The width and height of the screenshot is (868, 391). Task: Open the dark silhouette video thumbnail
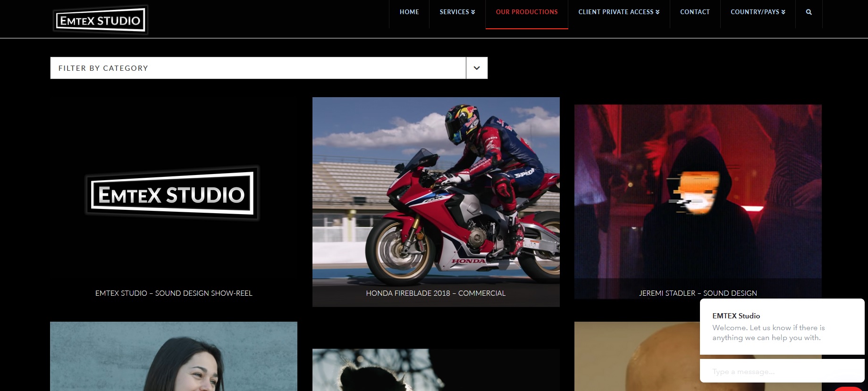[436, 370]
